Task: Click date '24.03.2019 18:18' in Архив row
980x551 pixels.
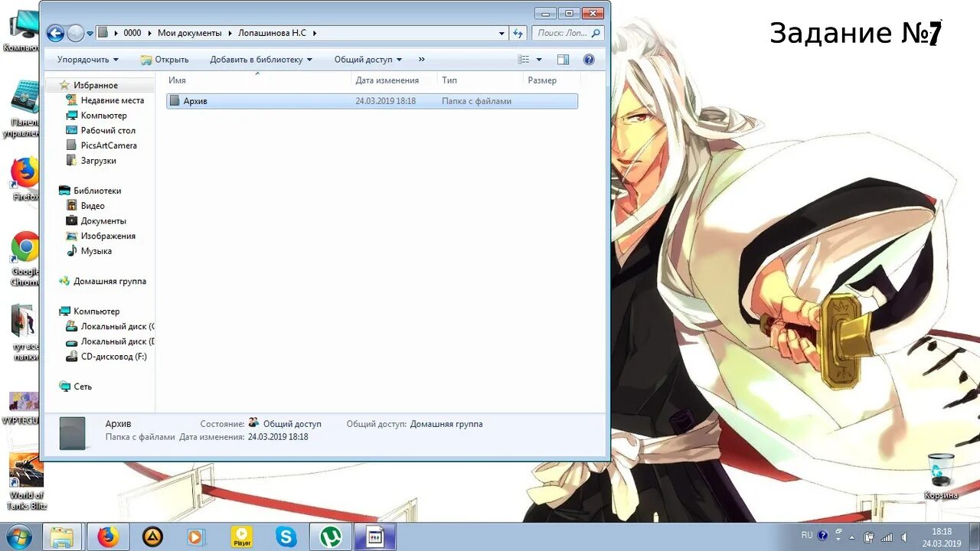Action: click(x=385, y=101)
